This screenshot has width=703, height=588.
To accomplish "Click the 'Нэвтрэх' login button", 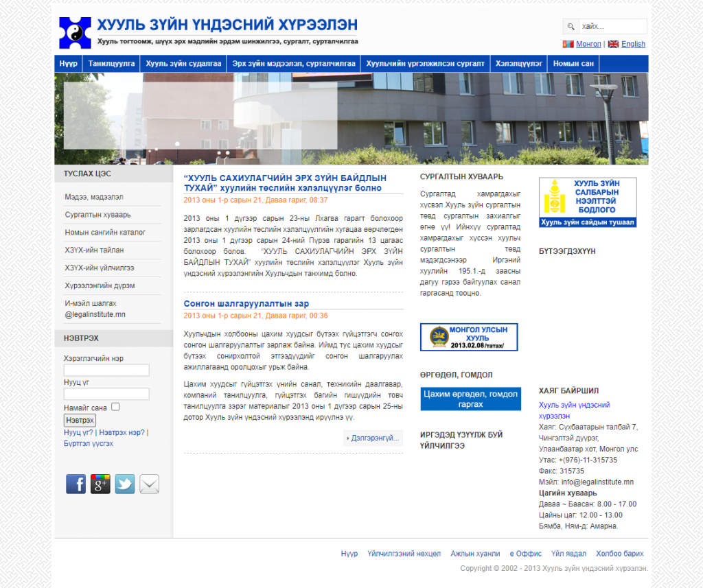I will (x=80, y=420).
